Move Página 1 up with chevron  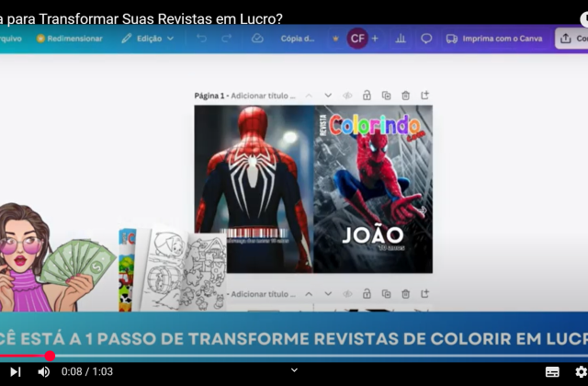pyautogui.click(x=309, y=96)
